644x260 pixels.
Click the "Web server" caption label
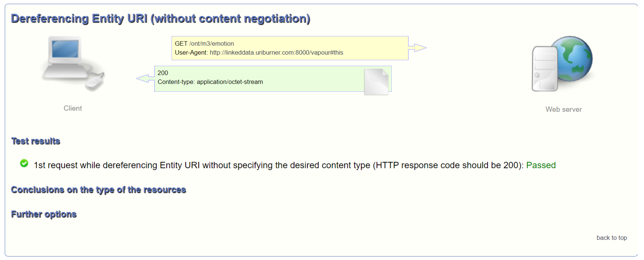pyautogui.click(x=563, y=109)
